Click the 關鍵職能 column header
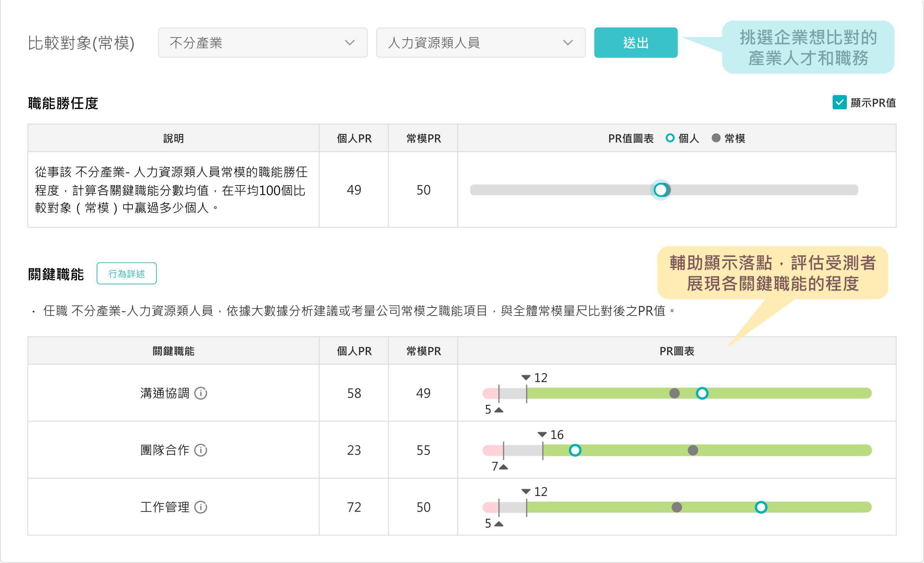Screen dimensions: 924x563 (x=173, y=351)
